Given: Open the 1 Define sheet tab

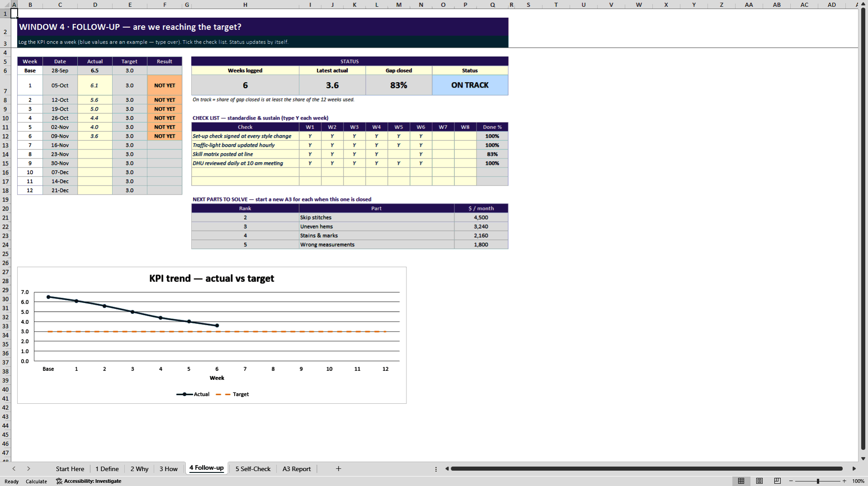Looking at the screenshot, I should [x=107, y=469].
